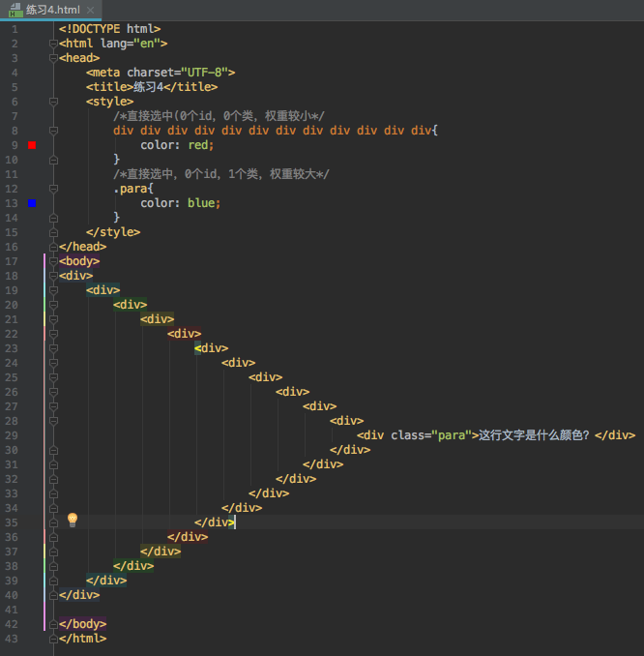Click the highlighted <body> tag
This screenshot has height=656, width=644.
tap(79, 261)
